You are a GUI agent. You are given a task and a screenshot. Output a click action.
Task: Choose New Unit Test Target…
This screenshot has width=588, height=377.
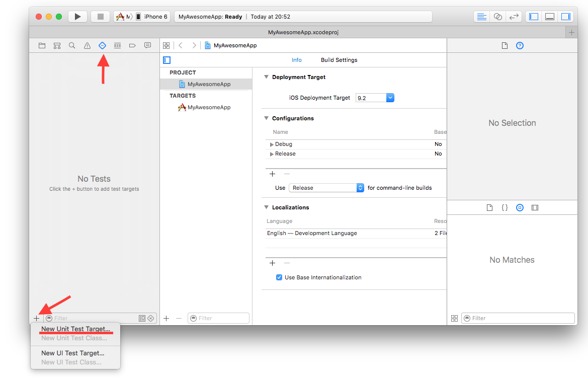point(75,329)
